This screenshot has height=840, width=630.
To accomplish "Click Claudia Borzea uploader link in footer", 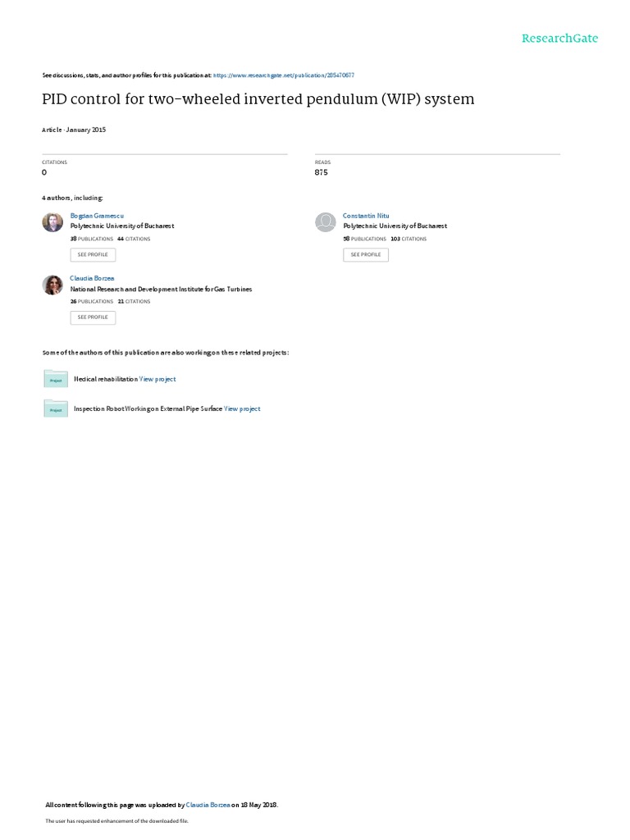I will click(208, 805).
